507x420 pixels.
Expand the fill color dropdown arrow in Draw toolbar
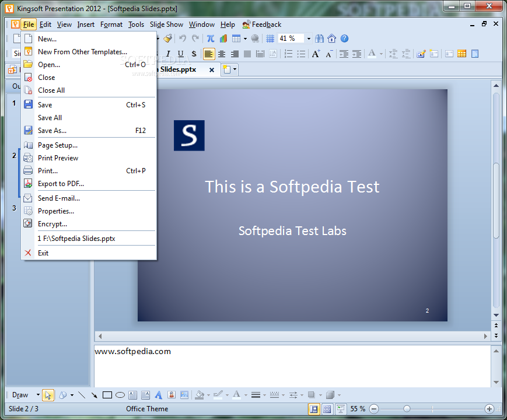click(208, 395)
